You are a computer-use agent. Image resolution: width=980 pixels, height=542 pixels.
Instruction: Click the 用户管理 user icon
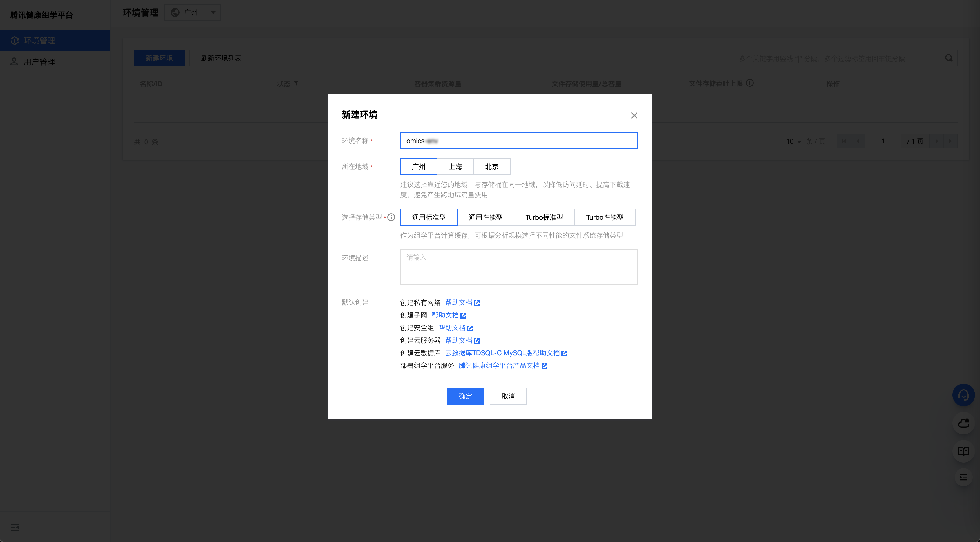(x=14, y=62)
